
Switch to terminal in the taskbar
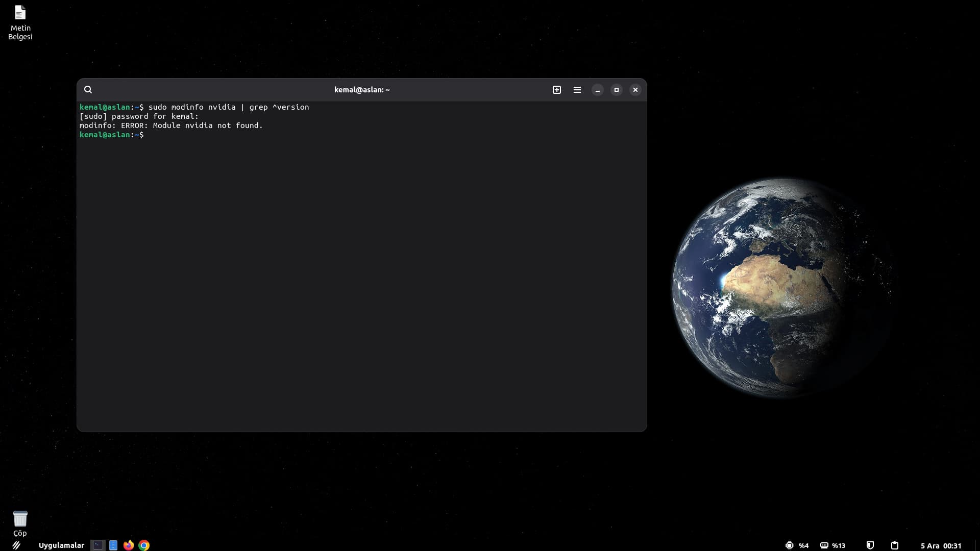(97, 545)
